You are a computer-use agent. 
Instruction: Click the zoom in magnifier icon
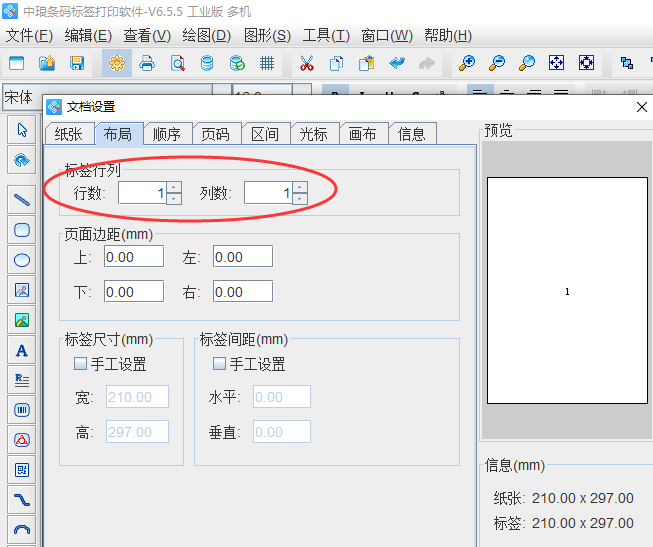click(x=466, y=63)
